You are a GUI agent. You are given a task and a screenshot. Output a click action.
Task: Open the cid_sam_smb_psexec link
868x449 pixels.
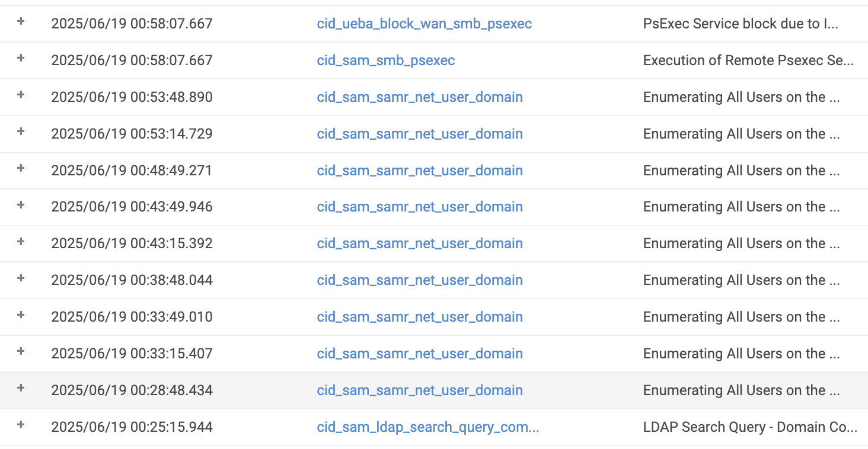pyautogui.click(x=386, y=60)
